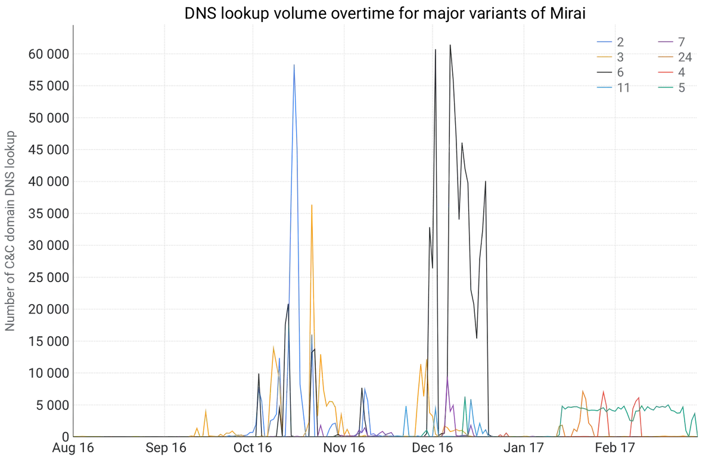Image resolution: width=715 pixels, height=457 pixels.
Task: Click the 40 000 y-axis tick label
Action: pos(49,182)
